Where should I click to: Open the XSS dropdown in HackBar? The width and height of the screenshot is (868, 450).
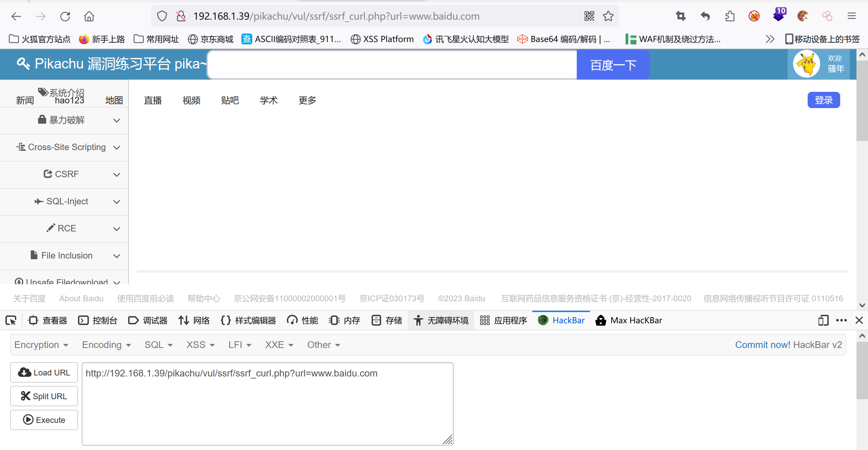[x=200, y=345]
